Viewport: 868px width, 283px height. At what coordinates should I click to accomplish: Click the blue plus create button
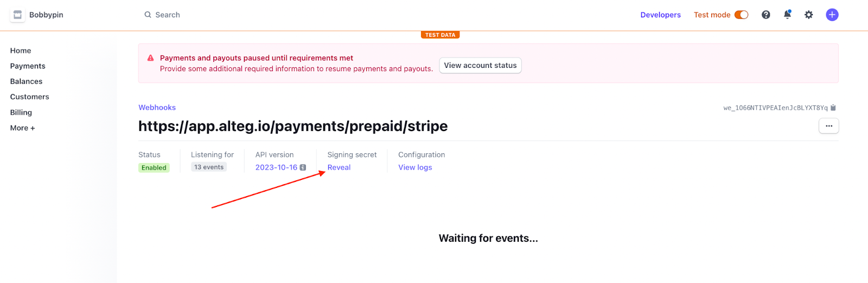tap(832, 15)
